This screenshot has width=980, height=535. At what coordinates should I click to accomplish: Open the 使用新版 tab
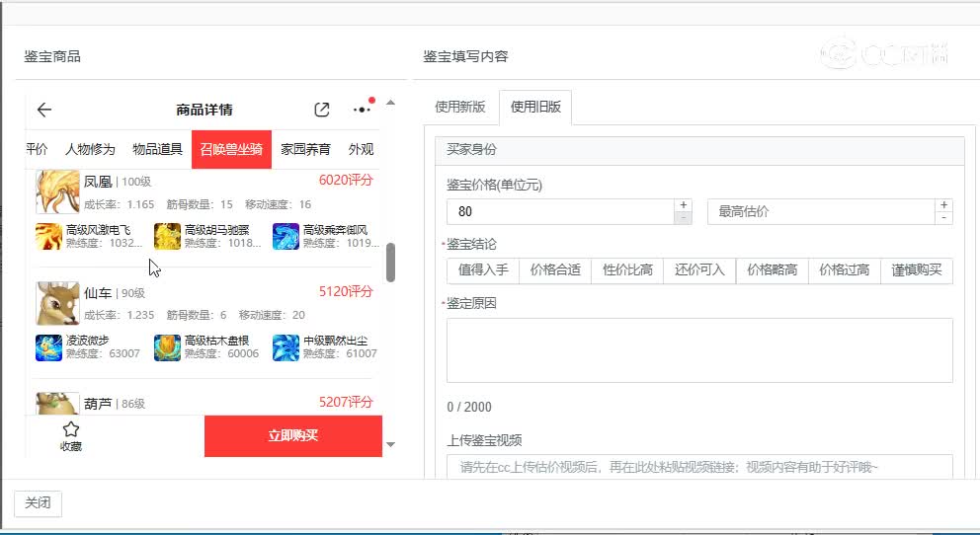(x=460, y=107)
